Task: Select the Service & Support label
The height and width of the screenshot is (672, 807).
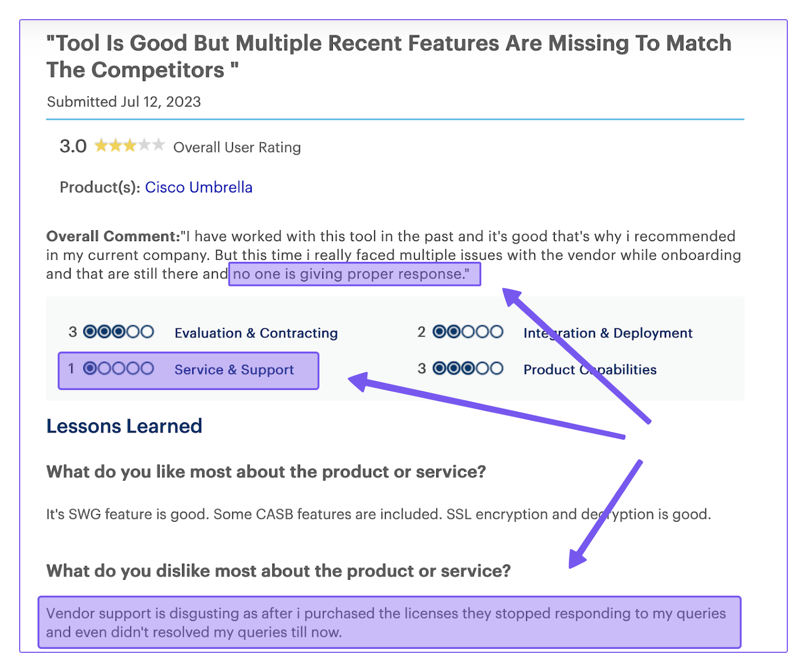Action: (234, 370)
